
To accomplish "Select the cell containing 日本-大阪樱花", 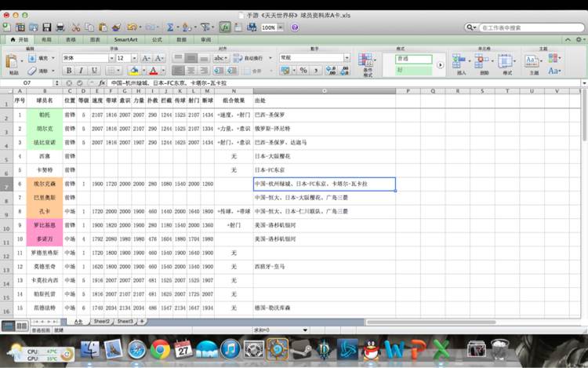I will pyautogui.click(x=325, y=156).
